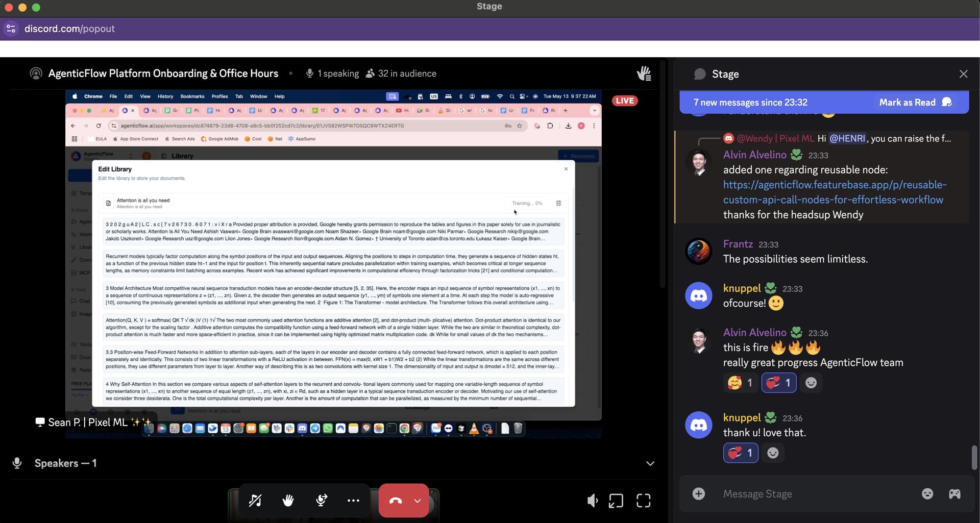
Task: Open Frantz's avatar
Action: coord(698,251)
